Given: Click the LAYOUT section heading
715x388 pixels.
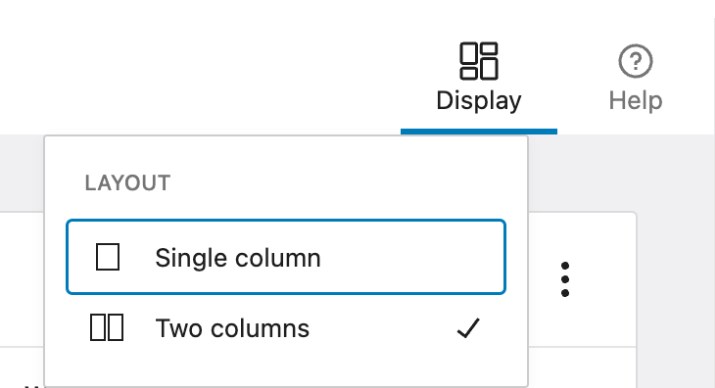Looking at the screenshot, I should tap(128, 183).
